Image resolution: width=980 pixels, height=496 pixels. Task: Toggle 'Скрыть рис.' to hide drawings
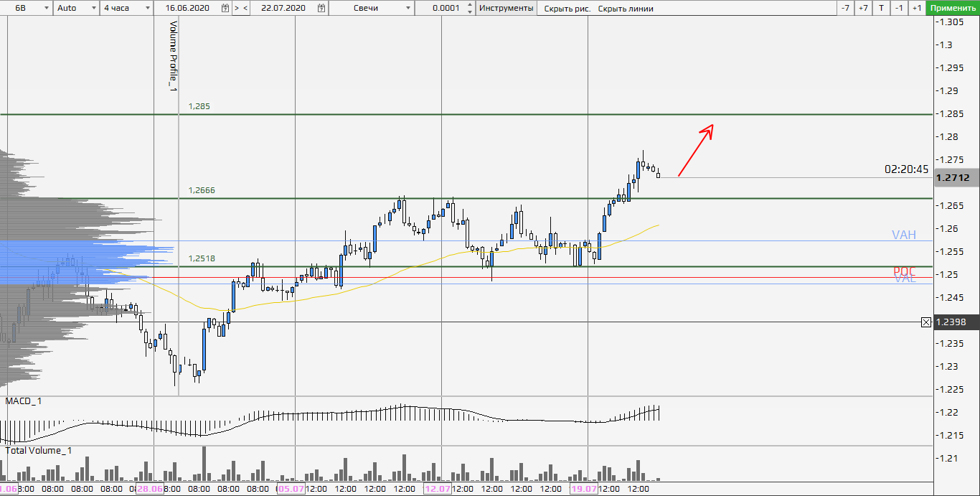pos(567,9)
